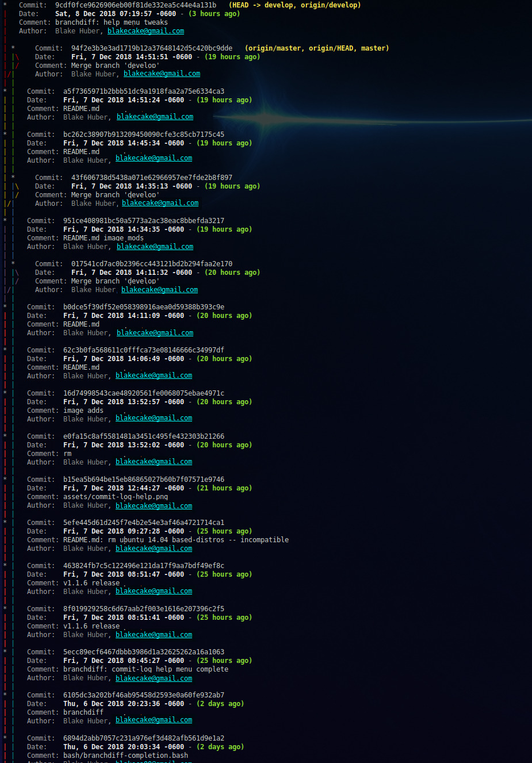
Task: Select commit hash starting with 8f019929258
Action: point(144,609)
